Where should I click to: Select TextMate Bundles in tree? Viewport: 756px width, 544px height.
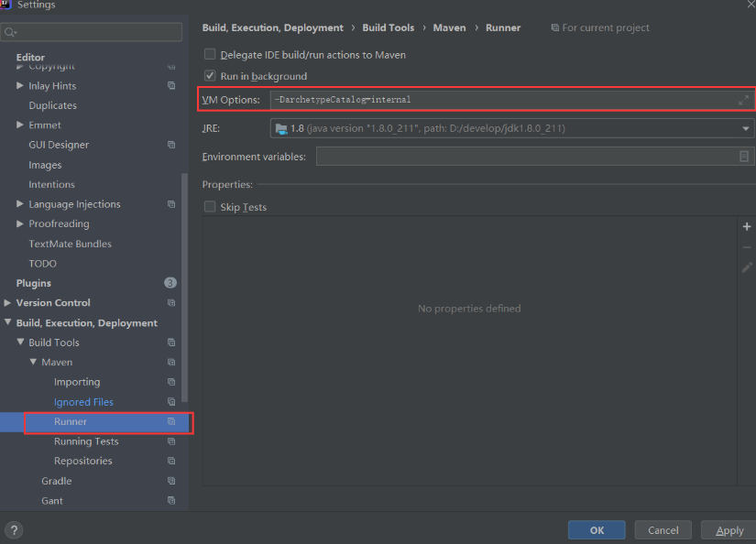point(70,244)
